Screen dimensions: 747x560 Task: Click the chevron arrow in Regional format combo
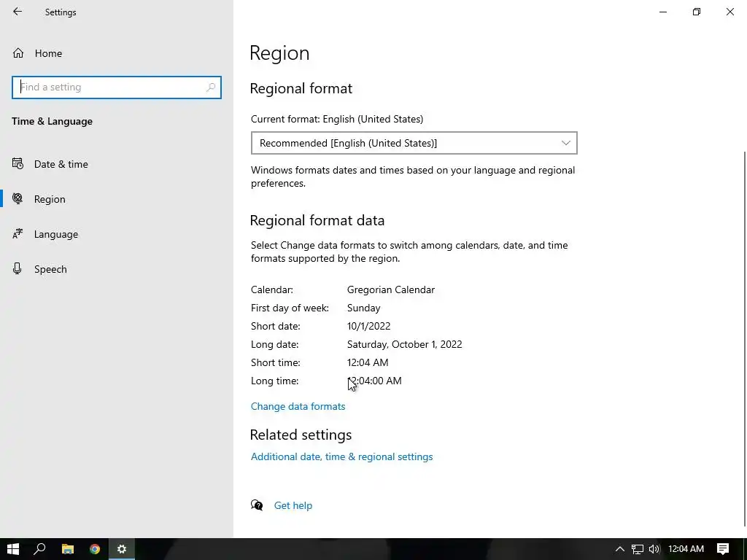click(565, 143)
